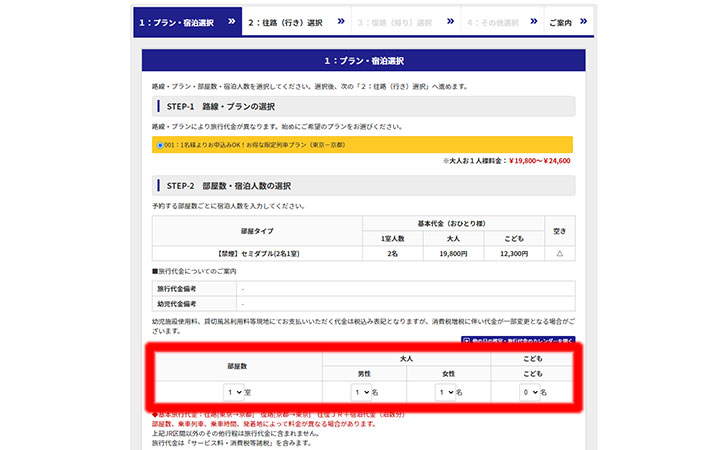Open the 1:プラン・宿泊選択 step tab
The height and width of the screenshot is (450, 728).
tap(188, 22)
